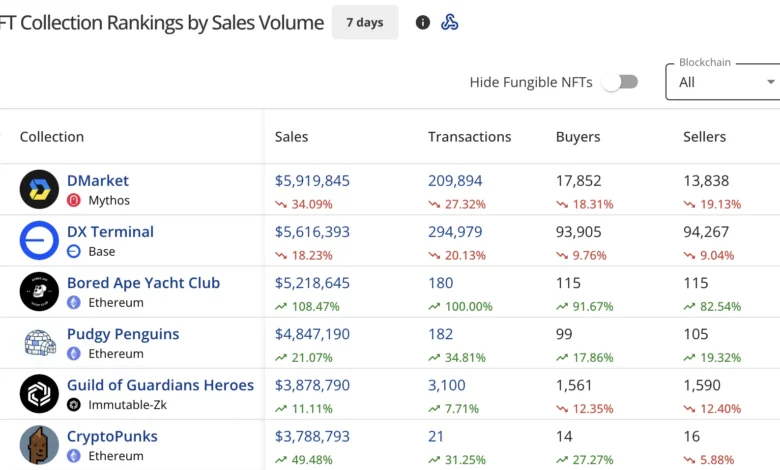This screenshot has width=780, height=470.
Task: Click the Pudgy Penguins igloo logo
Action: (x=39, y=343)
